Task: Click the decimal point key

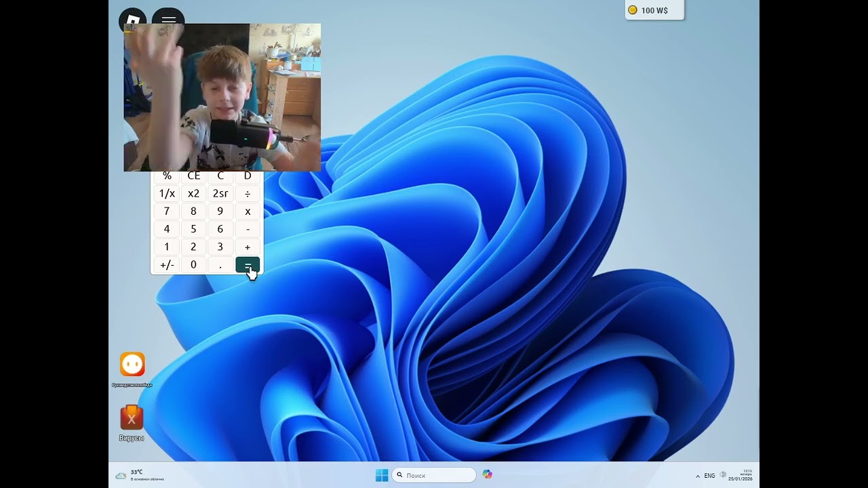Action: click(x=220, y=265)
